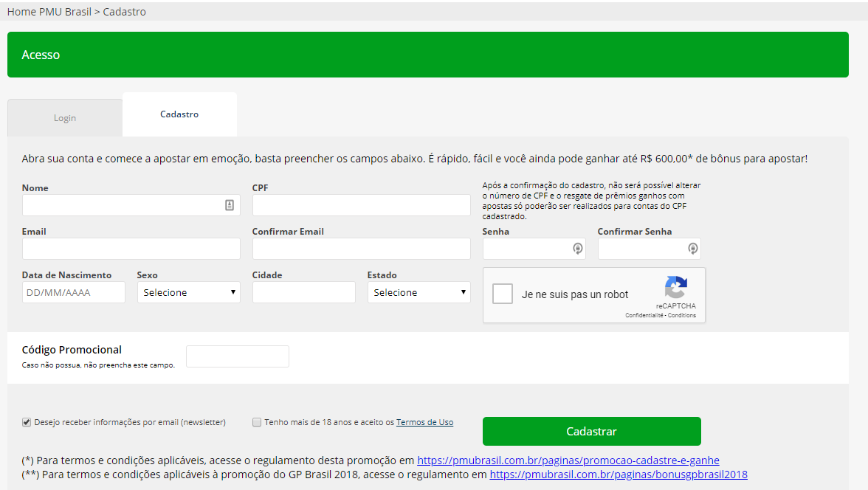This screenshot has height=490, width=868.
Task: Click the key icon in Confirmar Senha field
Action: tap(692, 249)
